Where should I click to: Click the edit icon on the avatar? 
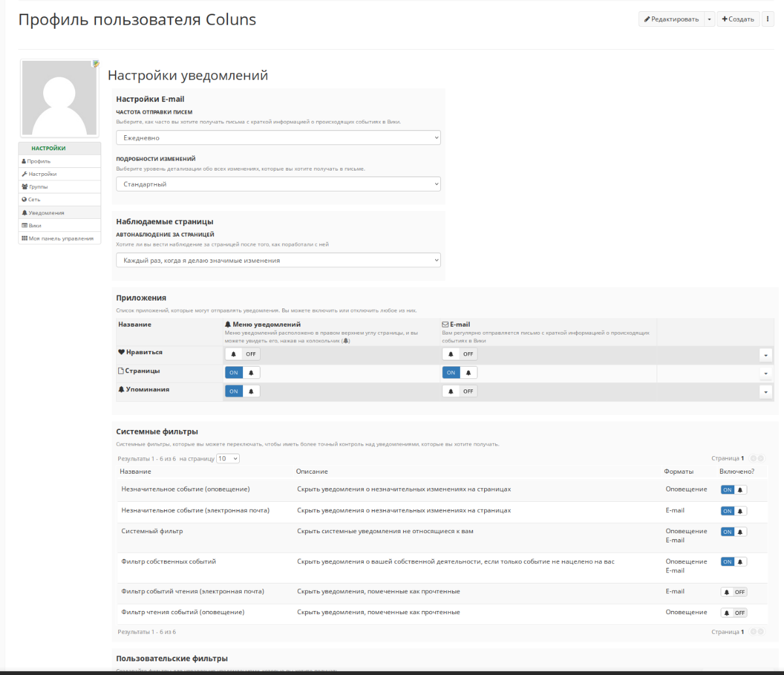pos(96,64)
